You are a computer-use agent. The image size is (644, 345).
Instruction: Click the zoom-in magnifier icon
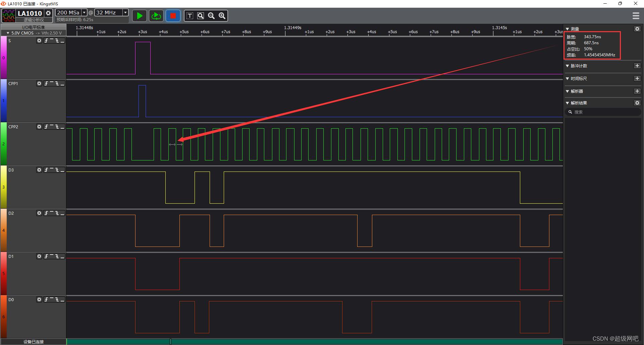pyautogui.click(x=222, y=16)
